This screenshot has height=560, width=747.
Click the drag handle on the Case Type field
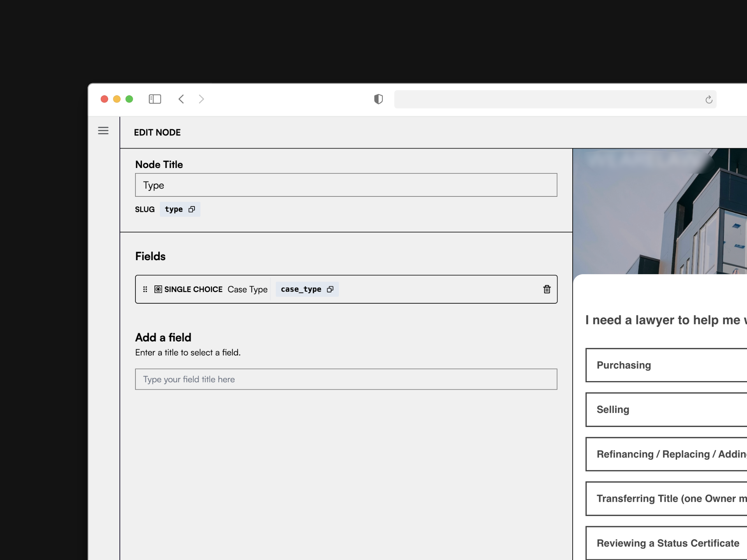coord(145,289)
